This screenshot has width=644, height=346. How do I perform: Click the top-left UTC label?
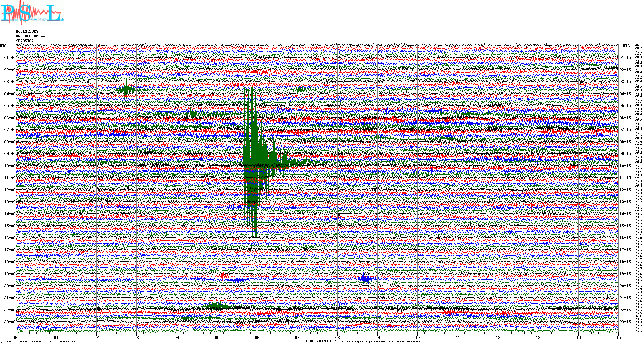pos(3,46)
